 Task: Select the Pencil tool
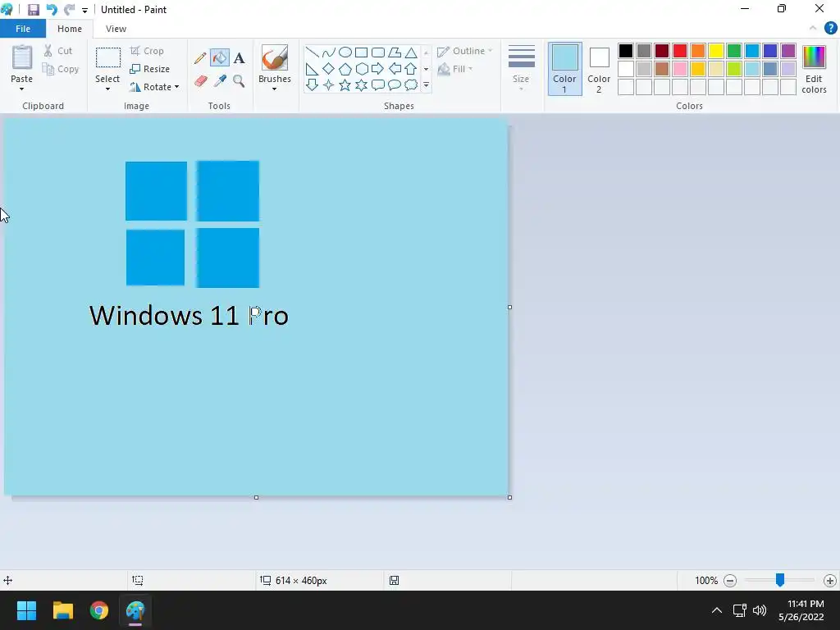[x=200, y=58]
